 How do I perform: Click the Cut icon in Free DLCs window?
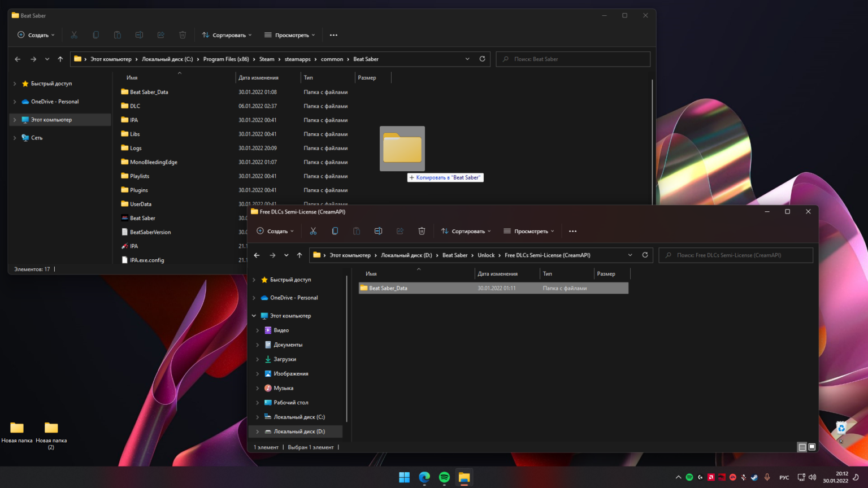pyautogui.click(x=313, y=231)
